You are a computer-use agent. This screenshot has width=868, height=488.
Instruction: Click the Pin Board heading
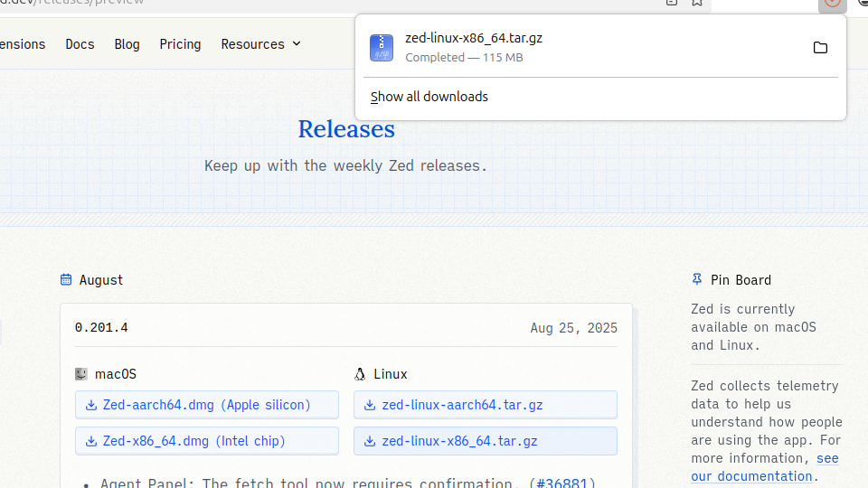(x=741, y=280)
